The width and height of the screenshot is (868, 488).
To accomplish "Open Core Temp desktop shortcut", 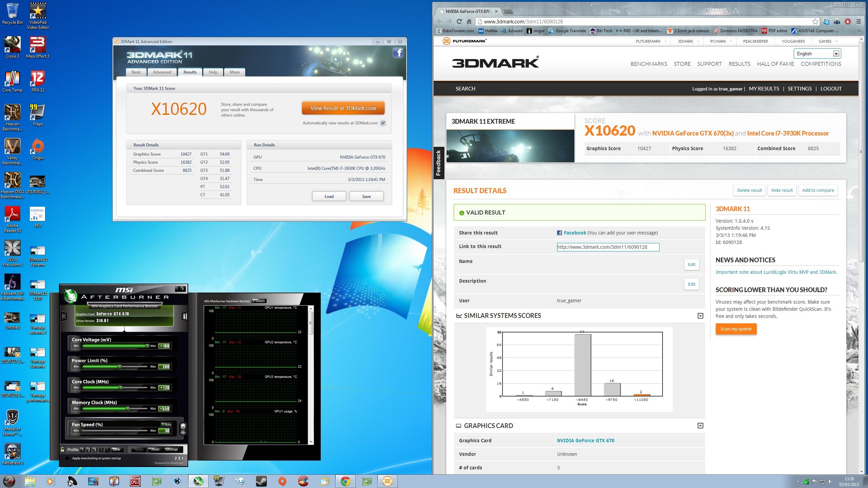I will (13, 81).
